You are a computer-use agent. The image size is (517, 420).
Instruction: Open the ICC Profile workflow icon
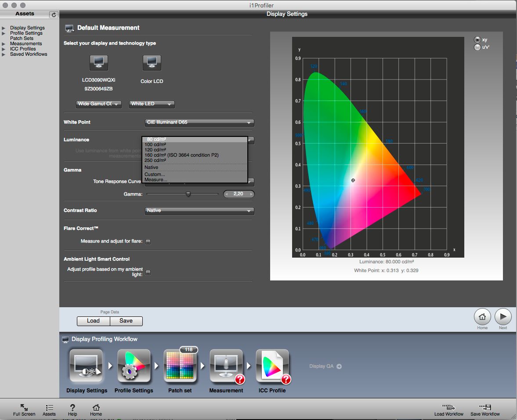point(273,366)
